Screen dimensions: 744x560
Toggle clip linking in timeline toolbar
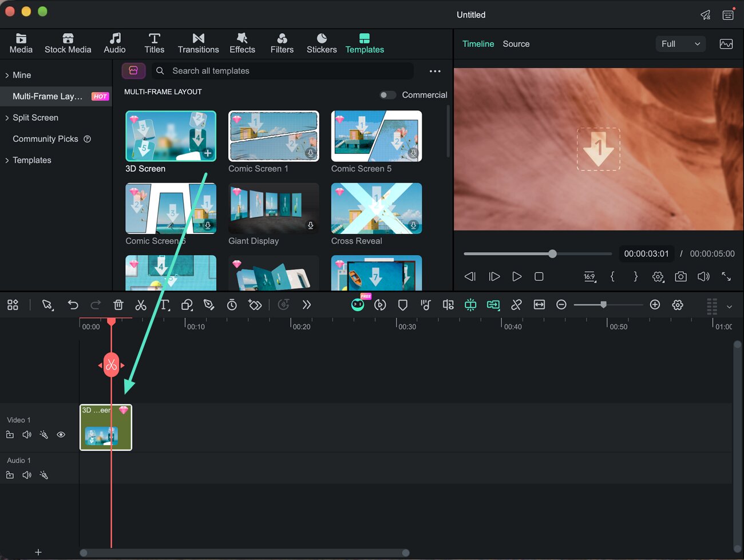point(516,305)
